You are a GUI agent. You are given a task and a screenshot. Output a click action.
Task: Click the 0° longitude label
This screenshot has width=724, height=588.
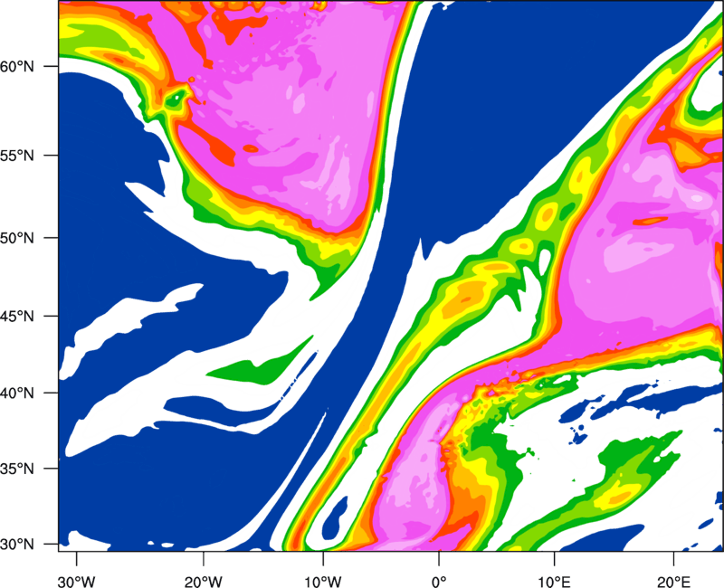pos(439,582)
